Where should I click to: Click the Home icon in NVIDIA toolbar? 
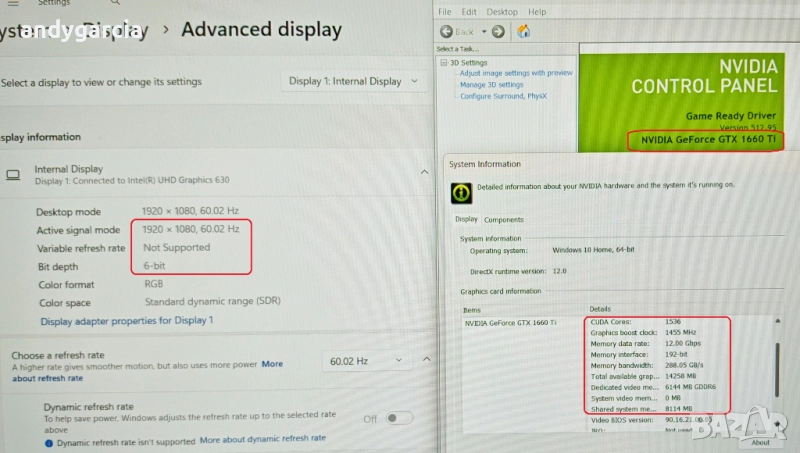point(523,31)
